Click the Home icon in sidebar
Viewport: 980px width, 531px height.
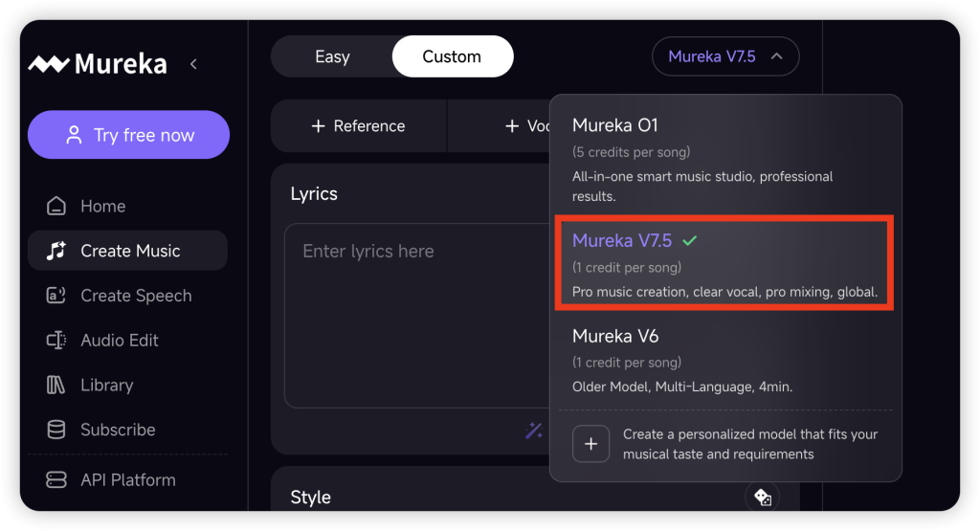pos(56,207)
